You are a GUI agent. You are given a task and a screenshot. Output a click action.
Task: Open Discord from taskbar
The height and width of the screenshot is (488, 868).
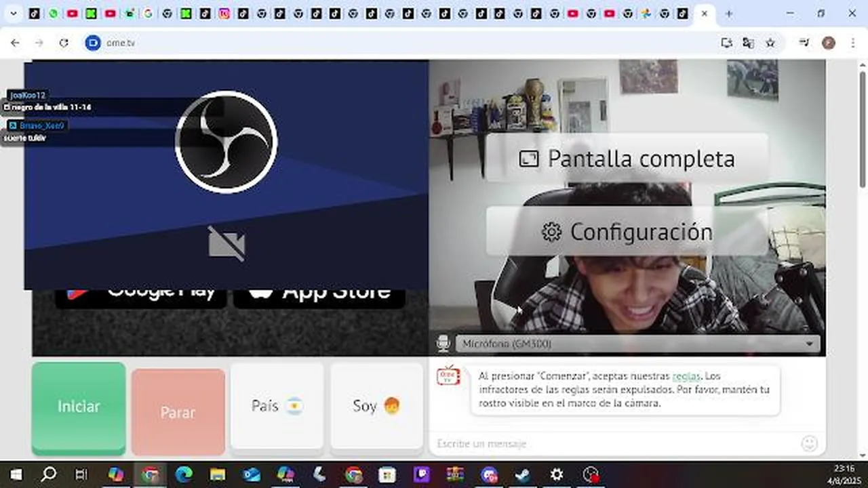click(x=489, y=474)
